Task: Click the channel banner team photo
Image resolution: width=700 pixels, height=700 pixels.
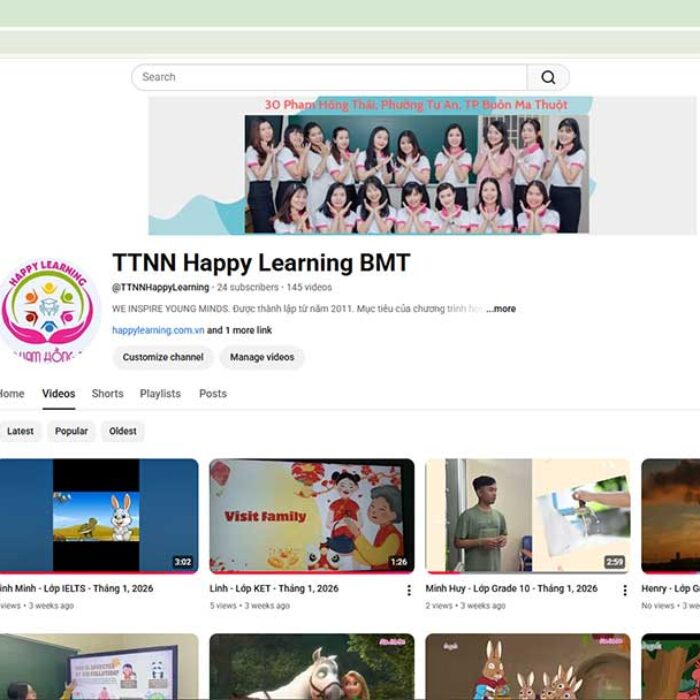Action: [x=417, y=173]
